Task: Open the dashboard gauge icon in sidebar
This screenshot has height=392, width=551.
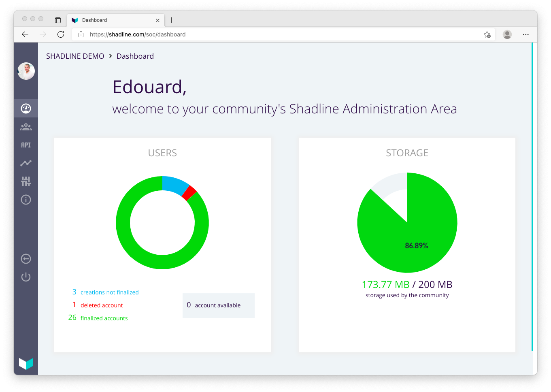Action: tap(26, 109)
